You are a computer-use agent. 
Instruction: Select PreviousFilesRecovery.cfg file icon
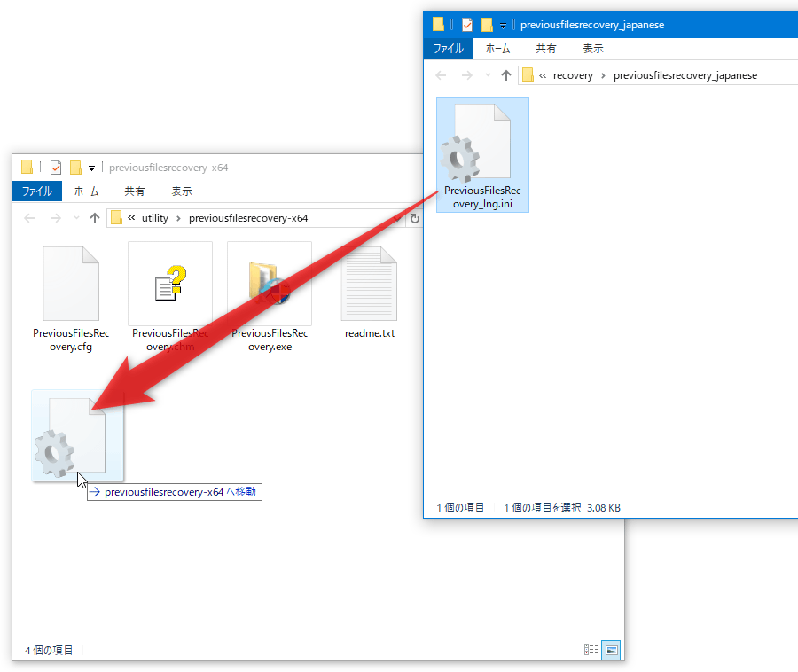(71, 284)
